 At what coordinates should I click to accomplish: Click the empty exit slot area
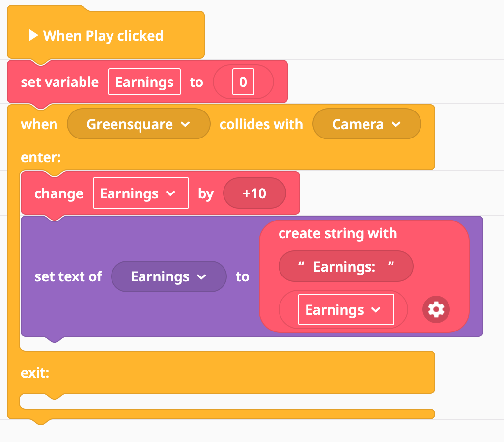[x=227, y=402]
